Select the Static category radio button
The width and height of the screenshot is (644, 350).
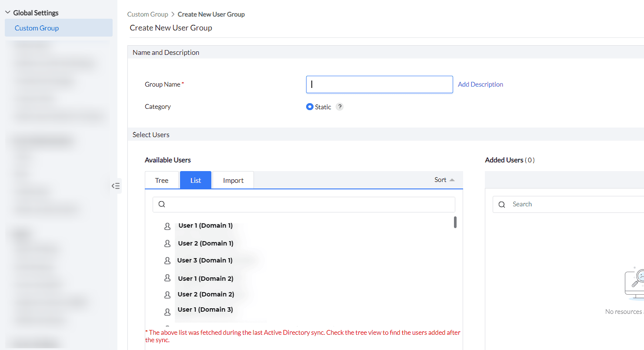(x=310, y=107)
